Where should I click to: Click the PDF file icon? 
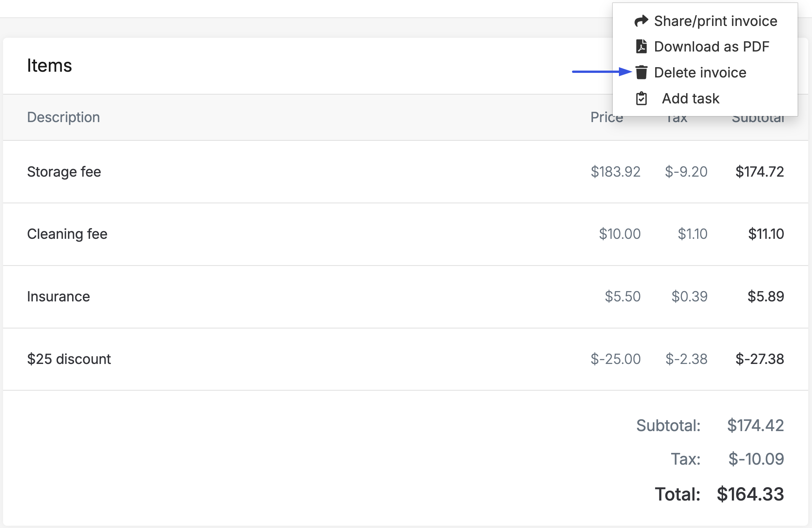point(641,47)
